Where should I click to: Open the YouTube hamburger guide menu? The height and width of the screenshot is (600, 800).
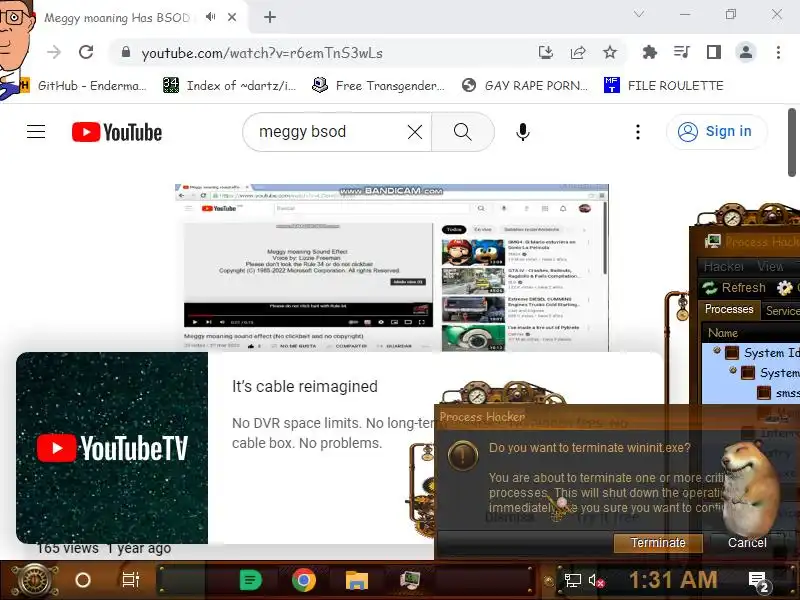click(36, 132)
